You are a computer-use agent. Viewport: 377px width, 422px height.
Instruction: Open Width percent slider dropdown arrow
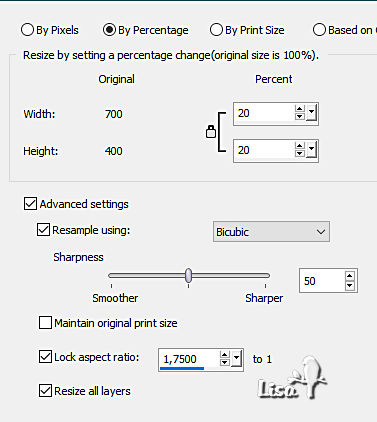[311, 113]
